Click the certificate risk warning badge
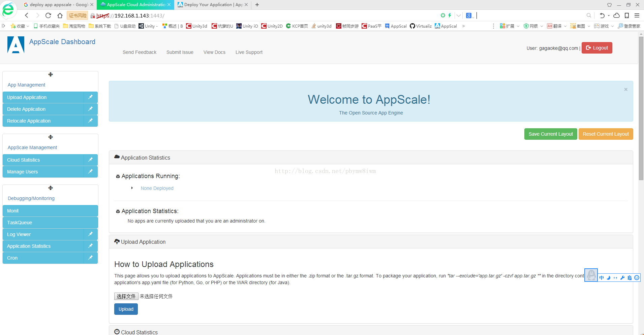Viewport: 644px width, 335px height. point(78,15)
